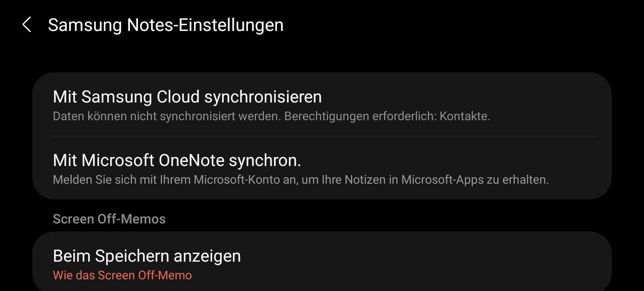Tap the orange highlighted Screen Off-Memo text
The height and width of the screenshot is (291, 644).
pos(122,275)
